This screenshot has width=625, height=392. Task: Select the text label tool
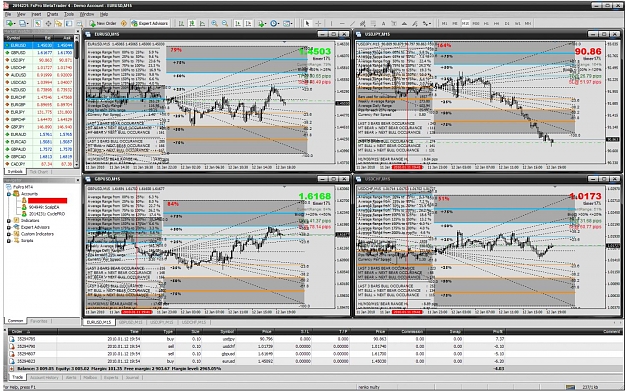(394, 24)
